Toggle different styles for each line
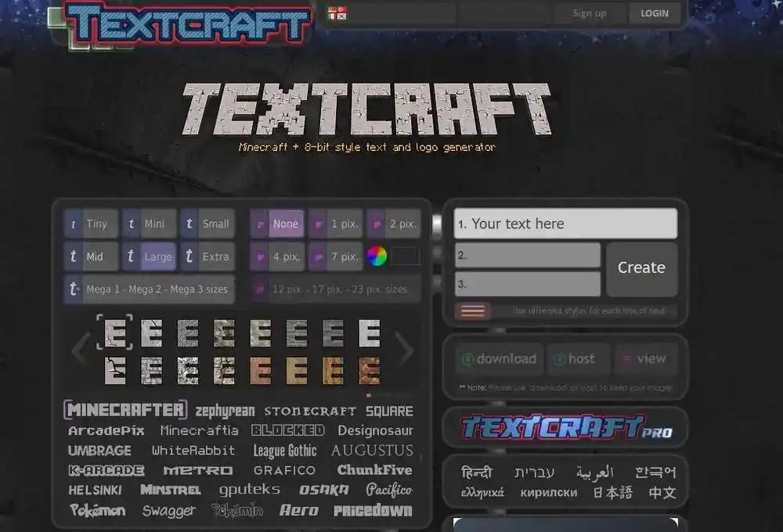 tap(472, 311)
